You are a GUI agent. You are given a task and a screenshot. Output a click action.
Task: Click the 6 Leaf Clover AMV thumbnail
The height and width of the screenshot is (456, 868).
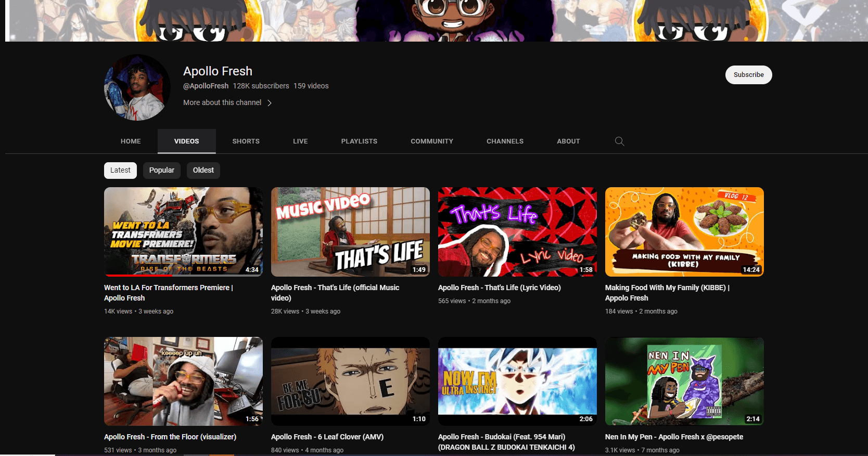(350, 381)
